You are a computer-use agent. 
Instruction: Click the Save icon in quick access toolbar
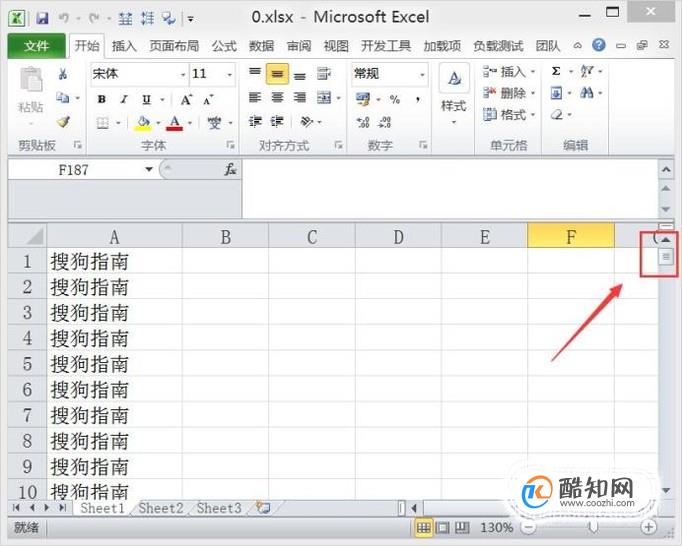(x=42, y=18)
